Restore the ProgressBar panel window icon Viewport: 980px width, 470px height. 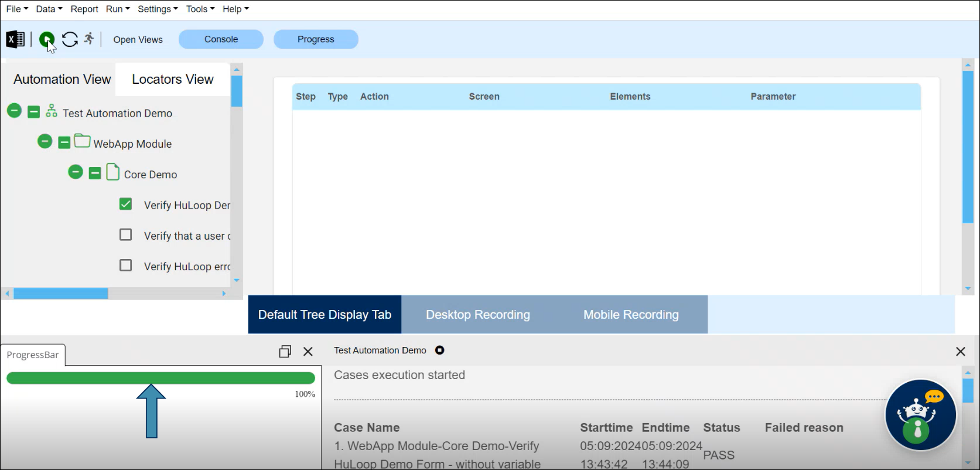point(285,352)
